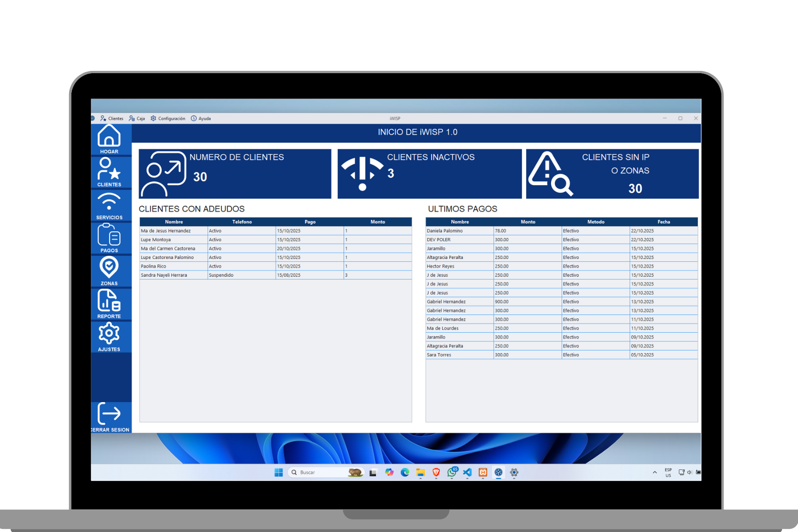Click the Numero de Clientes card

coord(235,174)
